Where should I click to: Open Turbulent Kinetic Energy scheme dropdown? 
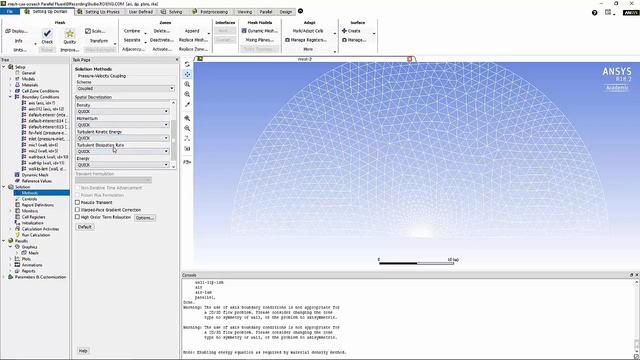coord(122,138)
